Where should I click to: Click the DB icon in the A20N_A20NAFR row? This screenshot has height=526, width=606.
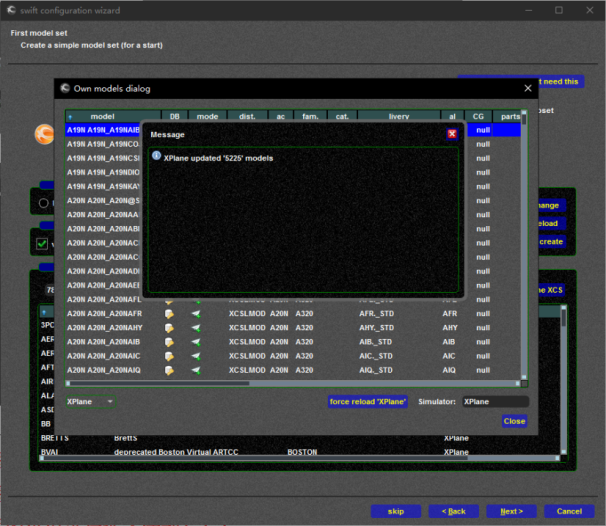pyautogui.click(x=169, y=313)
